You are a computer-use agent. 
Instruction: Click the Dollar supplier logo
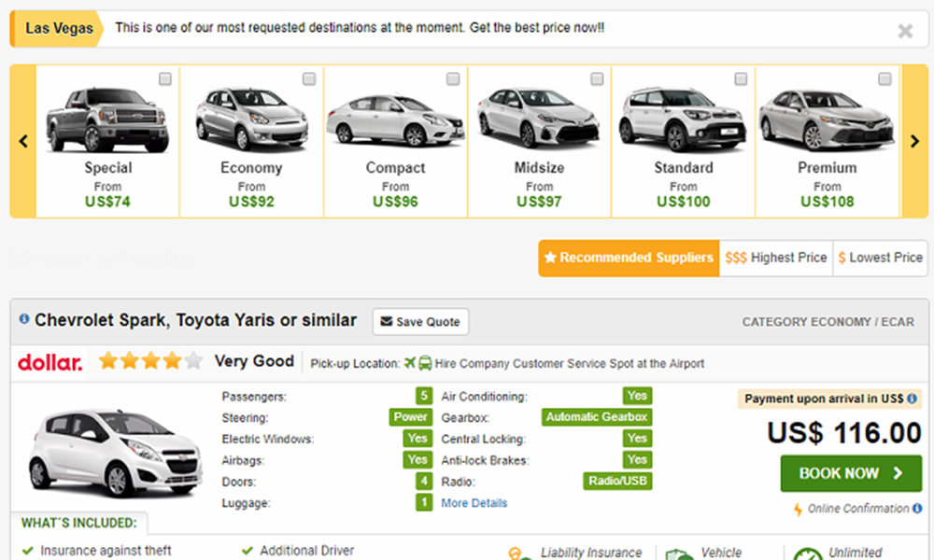point(50,362)
